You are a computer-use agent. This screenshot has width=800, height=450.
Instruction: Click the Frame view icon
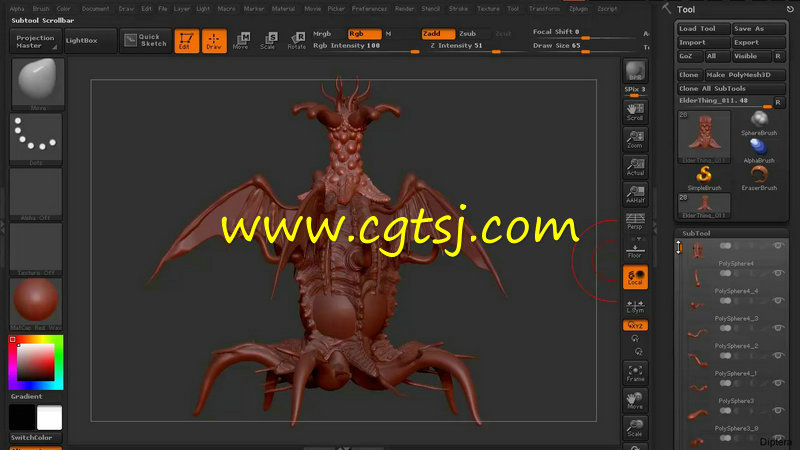coord(635,373)
